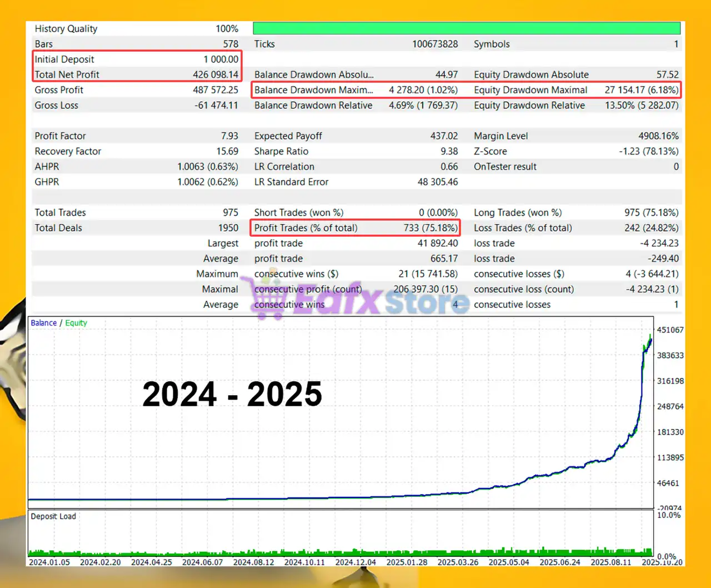711x588 pixels.
Task: Select the Balance legend label
Action: 43,323
